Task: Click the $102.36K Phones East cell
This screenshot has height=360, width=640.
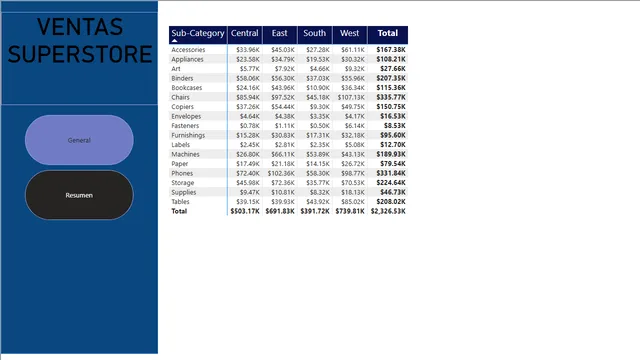Action: pos(281,173)
